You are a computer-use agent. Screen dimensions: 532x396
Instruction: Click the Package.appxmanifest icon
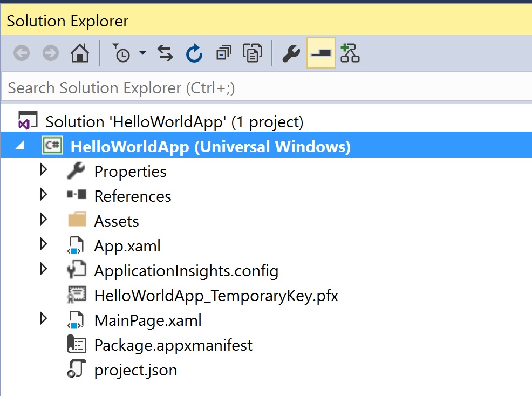coord(76,344)
